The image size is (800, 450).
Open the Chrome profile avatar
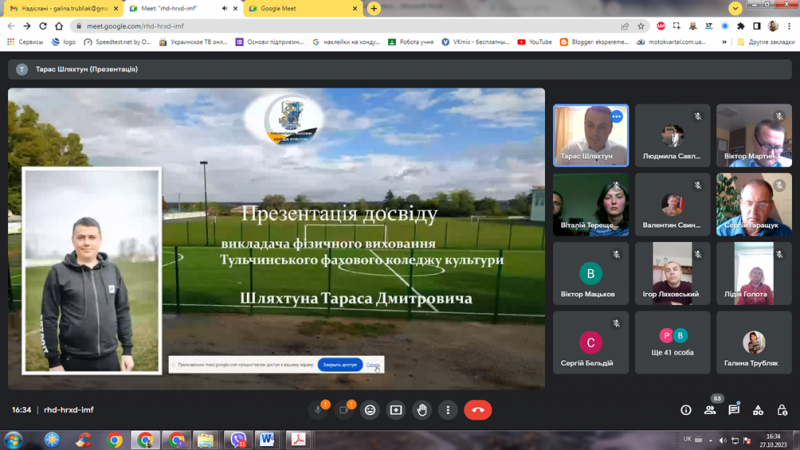click(x=773, y=26)
